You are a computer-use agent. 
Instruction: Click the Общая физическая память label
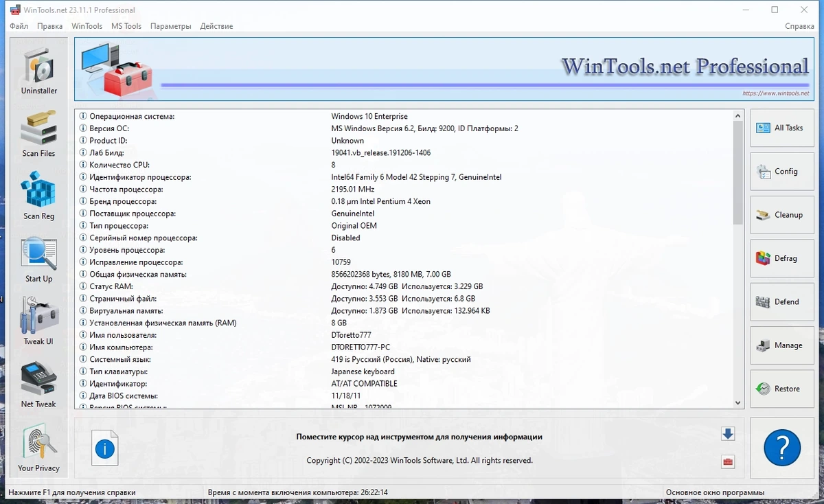click(138, 275)
